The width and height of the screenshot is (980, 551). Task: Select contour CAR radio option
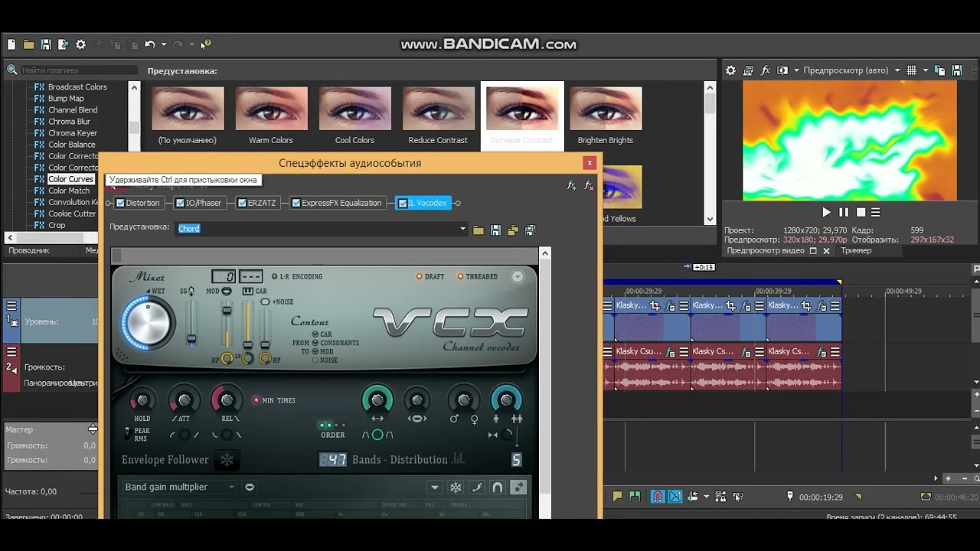point(315,334)
